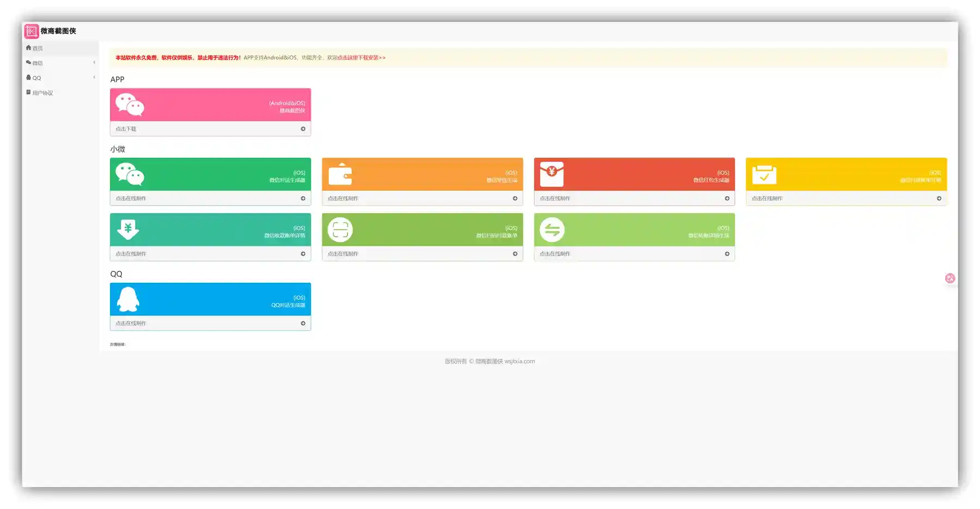Click the WeChat icon on the pink APP card
980x509 pixels.
[130, 105]
